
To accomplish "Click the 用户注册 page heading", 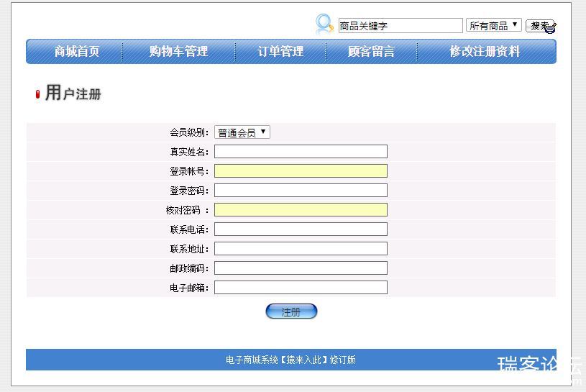I will (x=73, y=93).
